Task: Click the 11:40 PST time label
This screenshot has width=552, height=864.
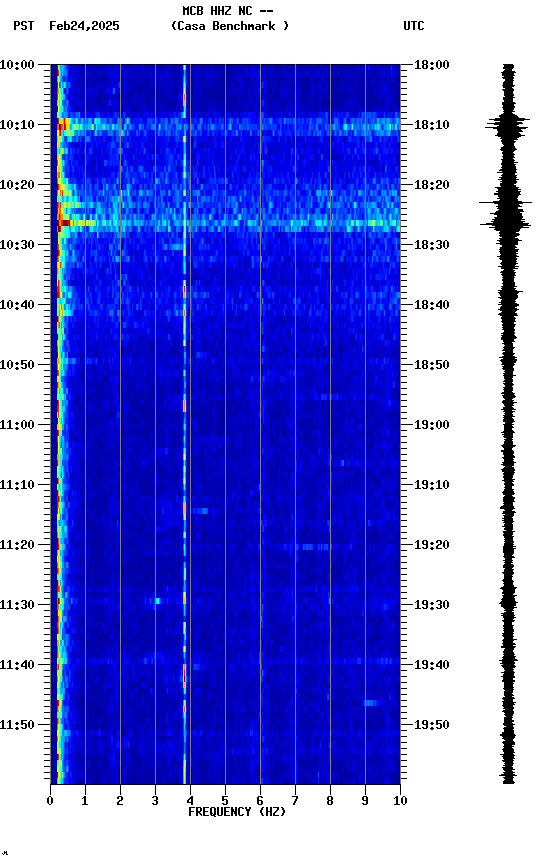Action: 17,665
